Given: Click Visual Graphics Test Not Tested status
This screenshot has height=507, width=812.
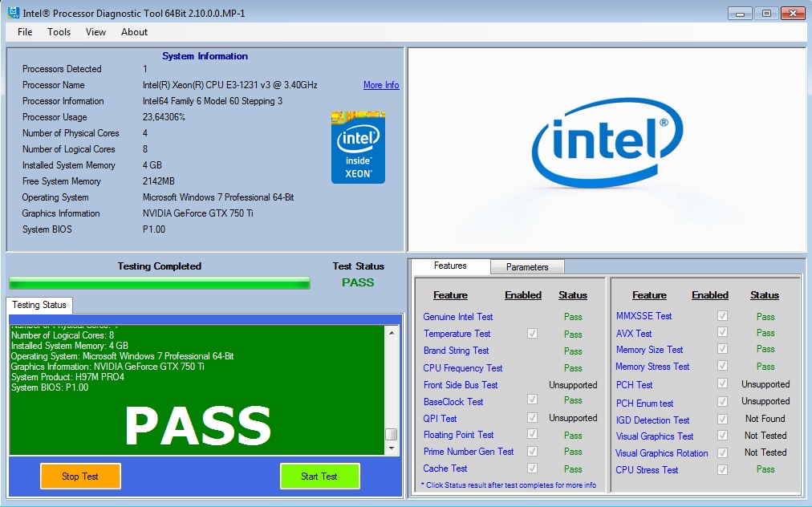Looking at the screenshot, I should coord(765,436).
